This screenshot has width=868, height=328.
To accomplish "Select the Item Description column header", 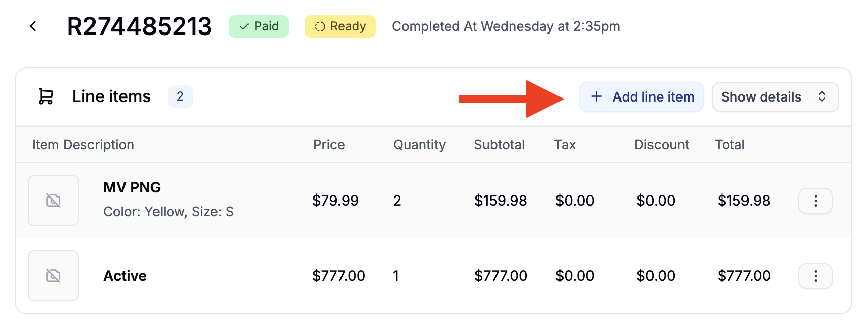I will pos(83,145).
